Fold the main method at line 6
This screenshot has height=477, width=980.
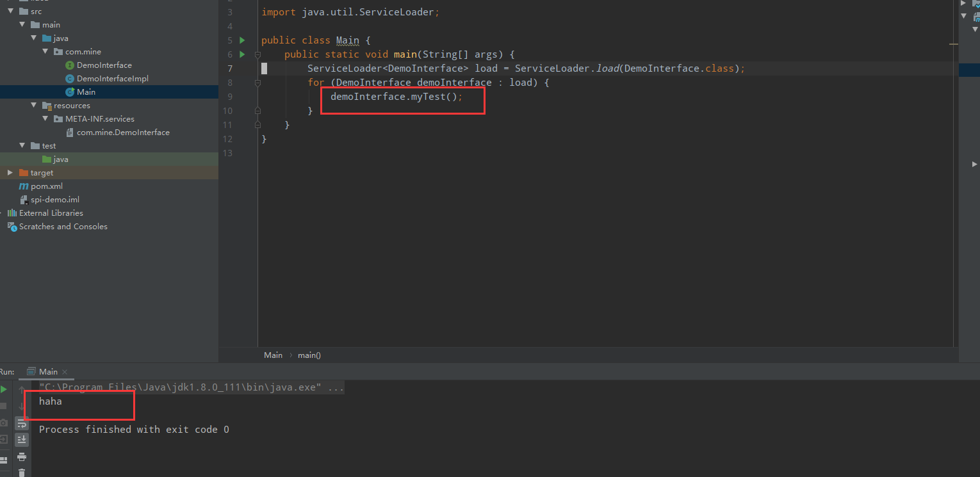[257, 54]
